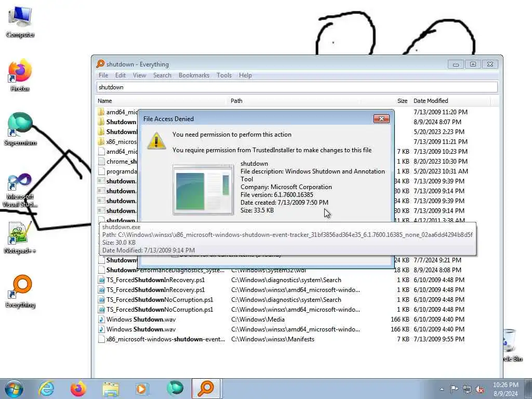Open the File menu in Everything
Image resolution: width=532 pixels, height=399 pixels.
[103, 75]
